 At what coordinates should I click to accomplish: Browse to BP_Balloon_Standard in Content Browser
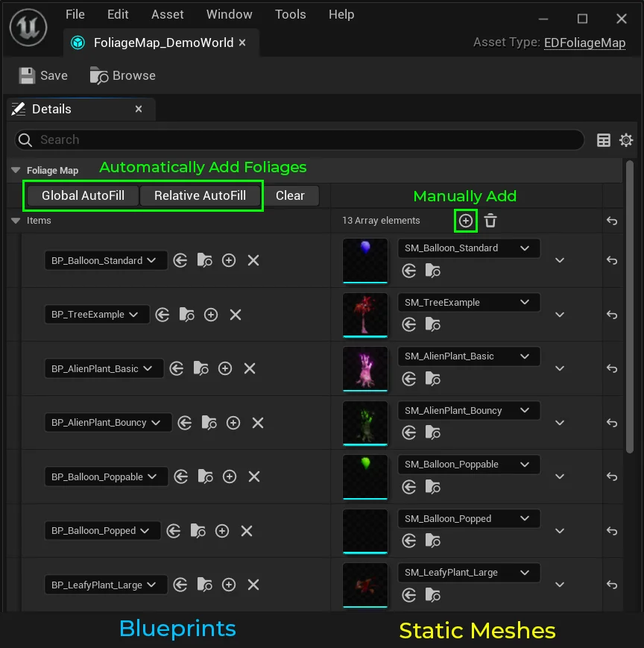click(x=204, y=260)
